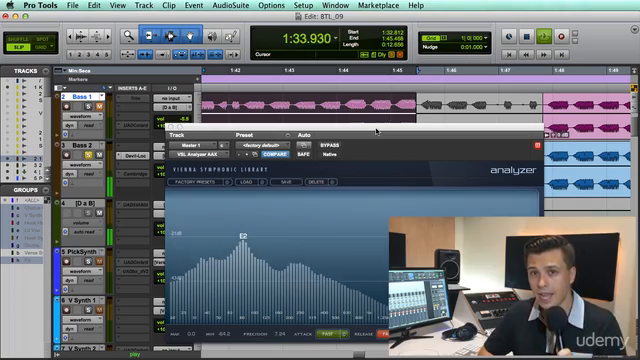Click zoom preset 5 button
640x360 pixels.
point(106,54)
